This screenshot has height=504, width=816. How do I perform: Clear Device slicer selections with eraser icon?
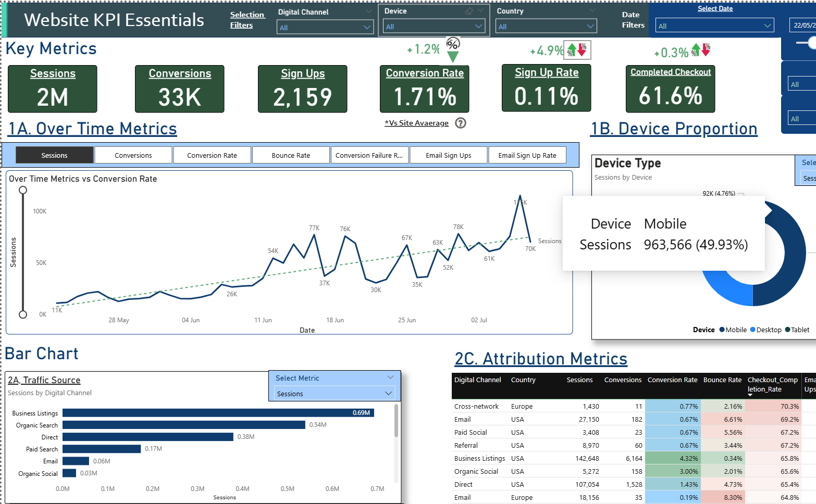pyautogui.click(x=469, y=11)
